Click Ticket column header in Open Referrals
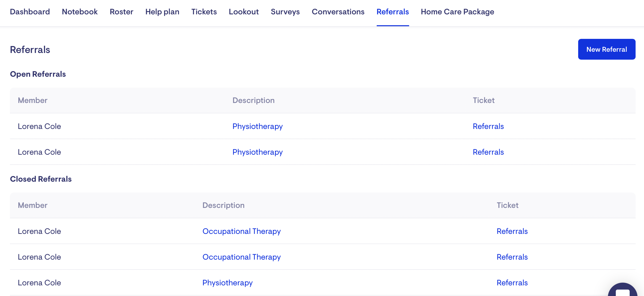Screen dimensions: 644x296 (484, 100)
